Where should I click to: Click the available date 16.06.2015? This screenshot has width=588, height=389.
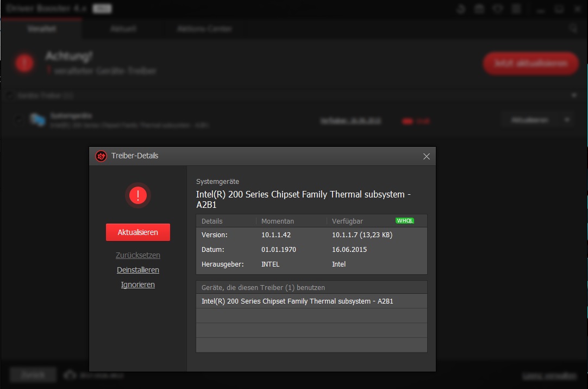point(349,250)
